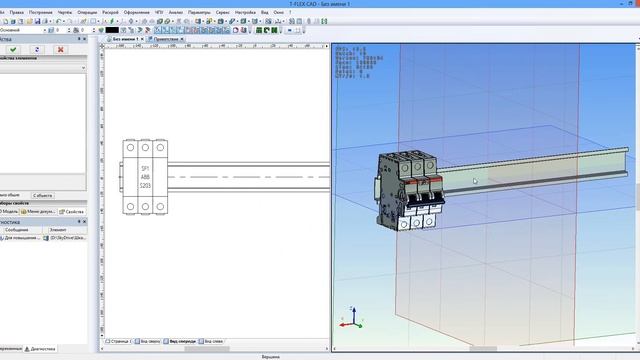
Task: Close the diagnostics panel
Action: pos(84,222)
